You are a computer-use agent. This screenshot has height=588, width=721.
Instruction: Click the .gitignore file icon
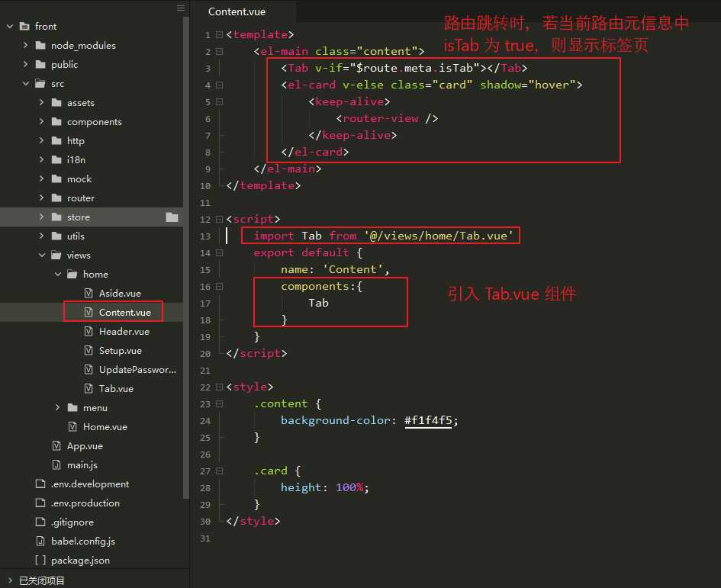(40, 522)
